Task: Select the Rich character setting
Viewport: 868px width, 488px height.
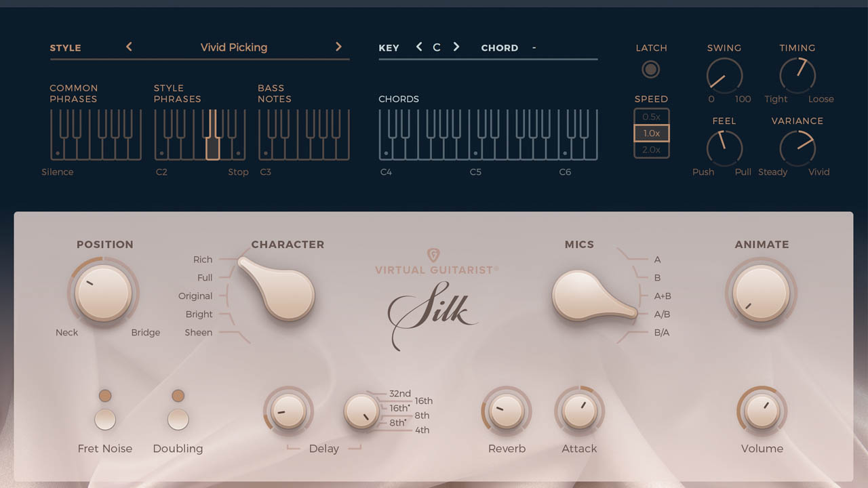Action: click(x=203, y=260)
